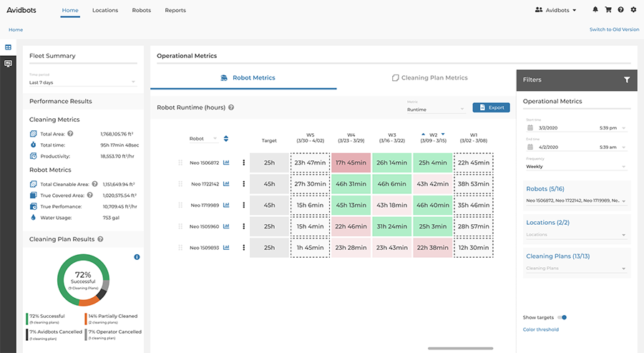The width and height of the screenshot is (644, 353).
Task: Click the Avidbots logo
Action: coord(21,10)
